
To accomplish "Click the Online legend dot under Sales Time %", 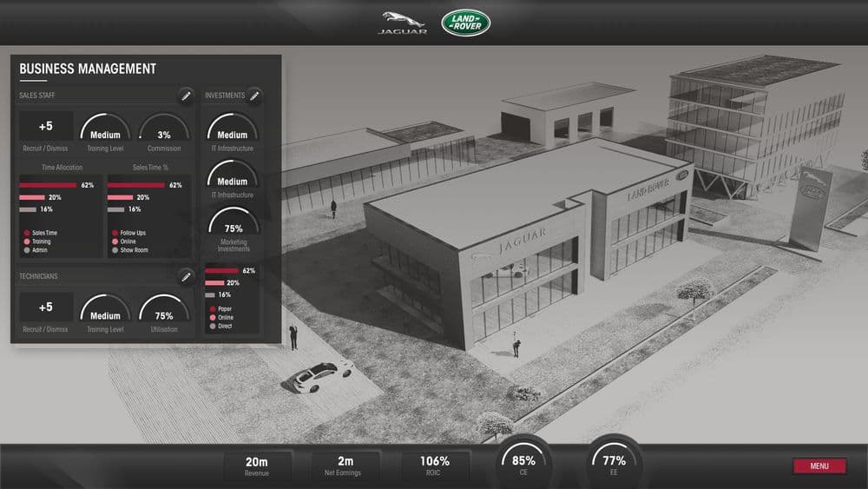I will [x=115, y=241].
